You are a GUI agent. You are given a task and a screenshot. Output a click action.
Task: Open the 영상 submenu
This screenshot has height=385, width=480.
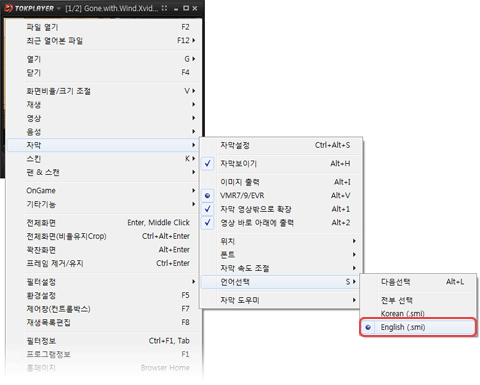tap(104, 118)
